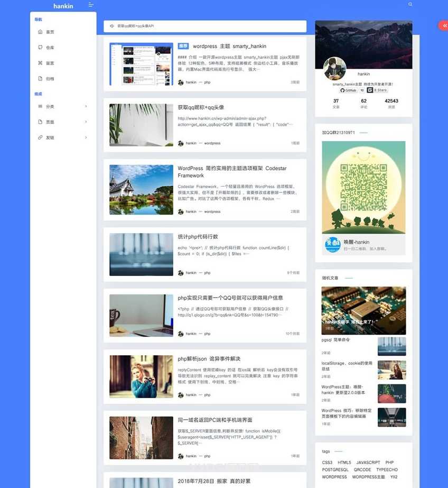The width and height of the screenshot is (448, 488).
Task: Select the JAVASCRIPT tag
Action: click(x=368, y=463)
